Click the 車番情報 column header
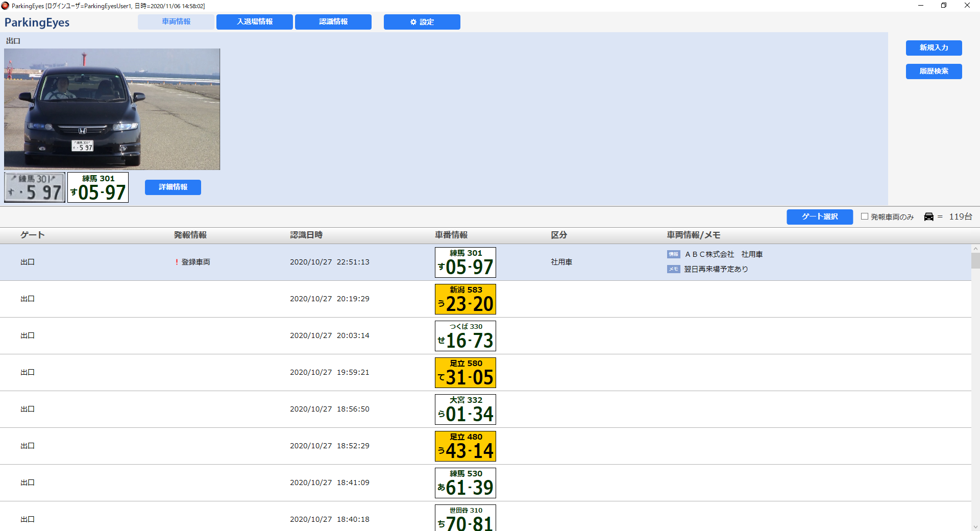 451,235
